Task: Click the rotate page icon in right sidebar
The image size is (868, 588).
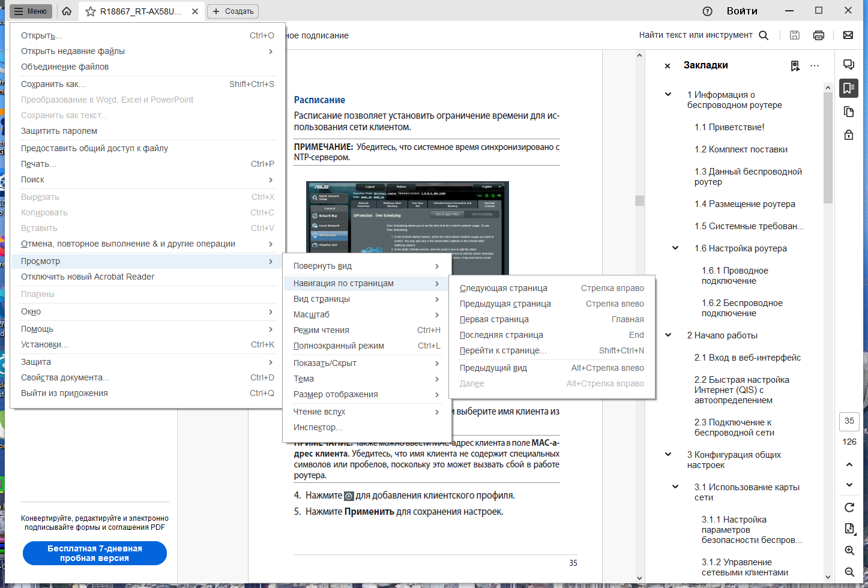Action: (849, 506)
